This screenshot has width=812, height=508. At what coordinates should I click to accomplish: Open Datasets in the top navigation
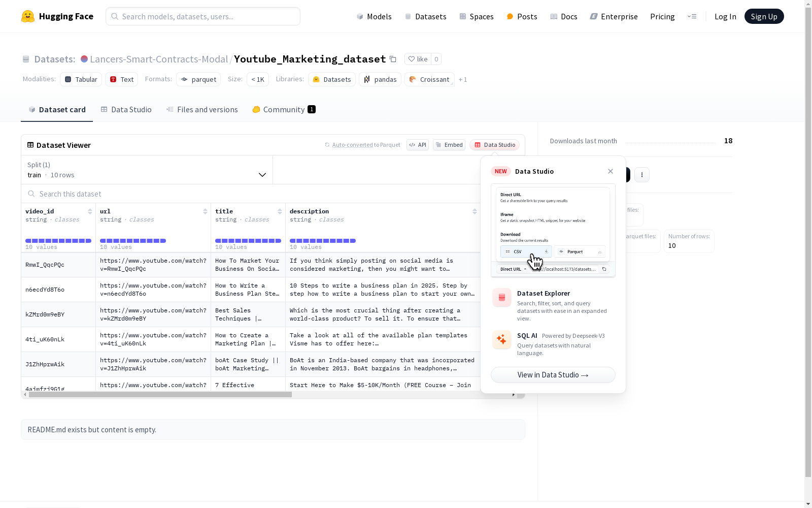coord(425,16)
